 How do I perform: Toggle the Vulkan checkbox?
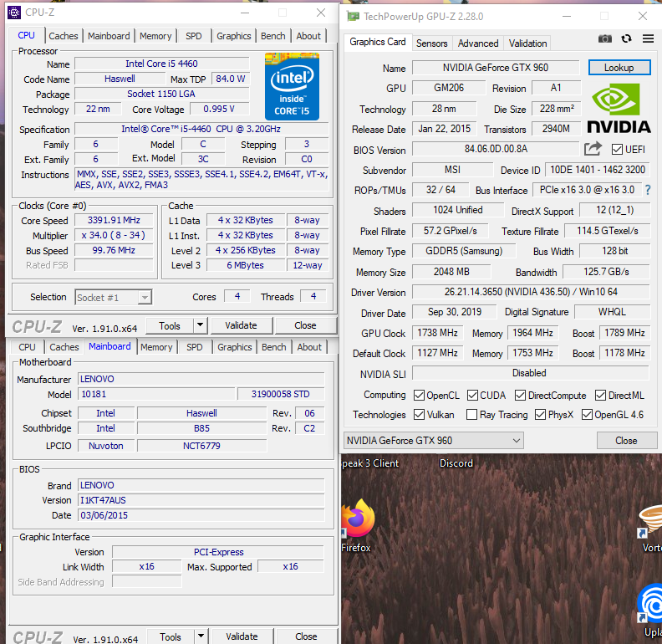point(419,415)
